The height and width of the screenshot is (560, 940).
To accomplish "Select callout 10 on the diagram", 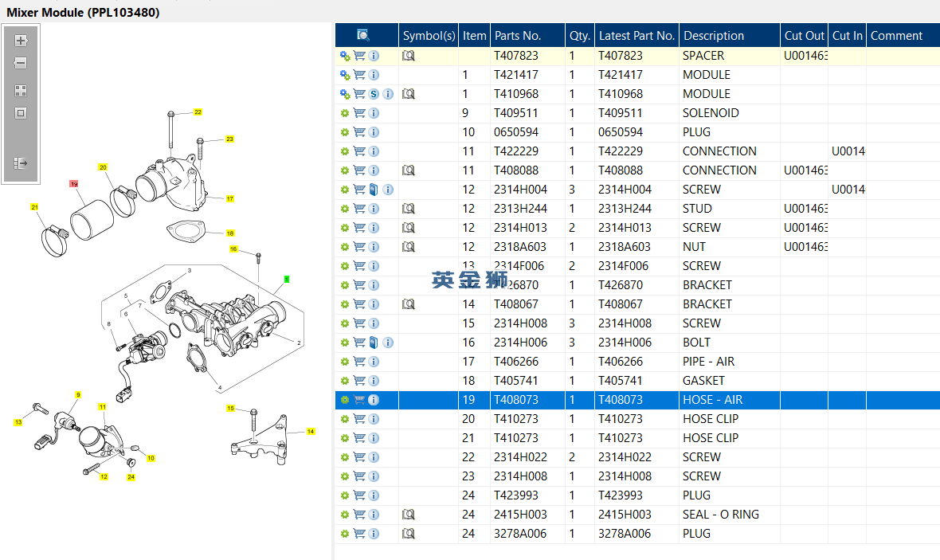I will [x=151, y=458].
